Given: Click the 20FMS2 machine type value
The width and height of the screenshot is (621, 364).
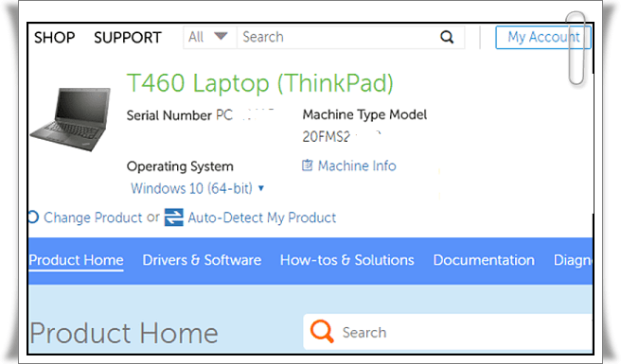Looking at the screenshot, I should tap(327, 137).
